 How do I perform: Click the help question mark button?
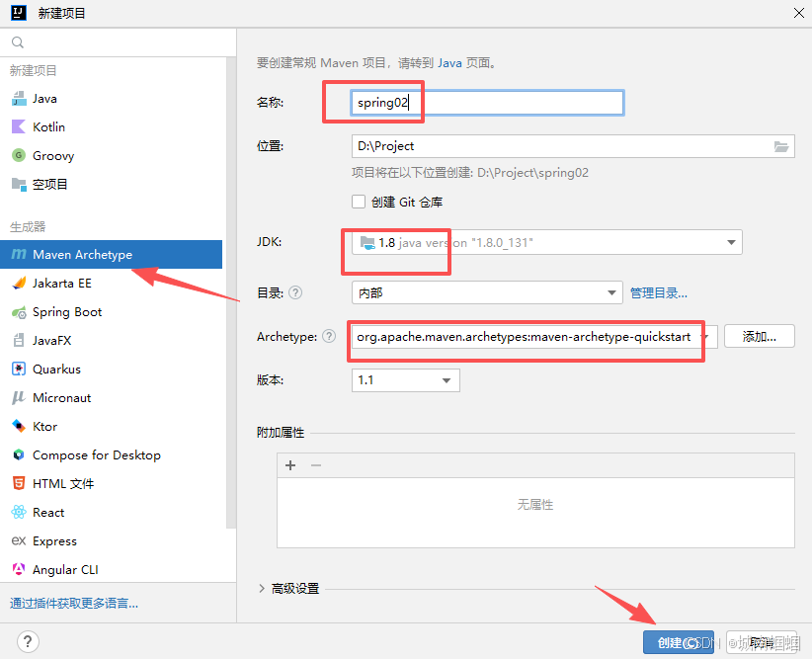[x=22, y=642]
